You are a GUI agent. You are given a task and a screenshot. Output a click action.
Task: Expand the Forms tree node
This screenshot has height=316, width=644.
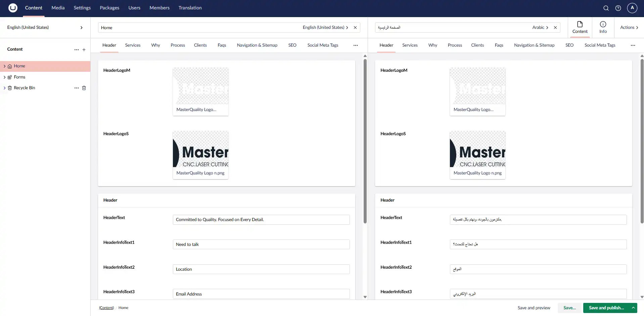tap(4, 77)
